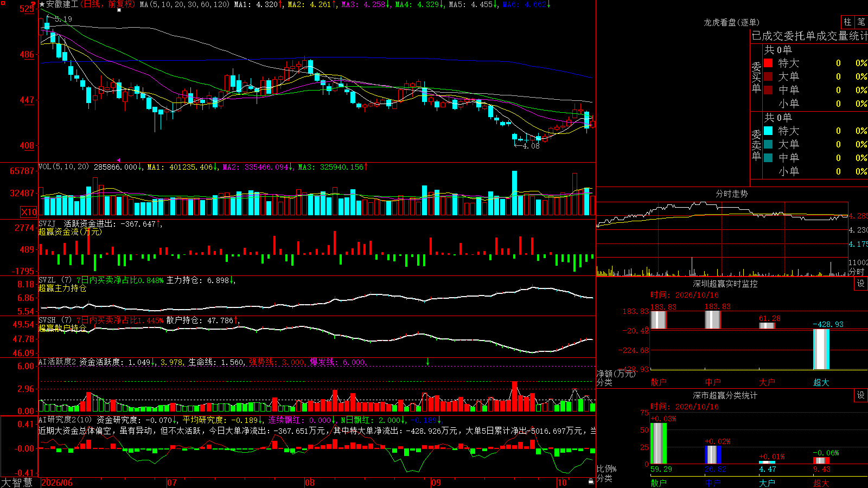
Task: Click the MA(5,10,20,30,60,120) indicator parameters
Action: tap(185, 4)
